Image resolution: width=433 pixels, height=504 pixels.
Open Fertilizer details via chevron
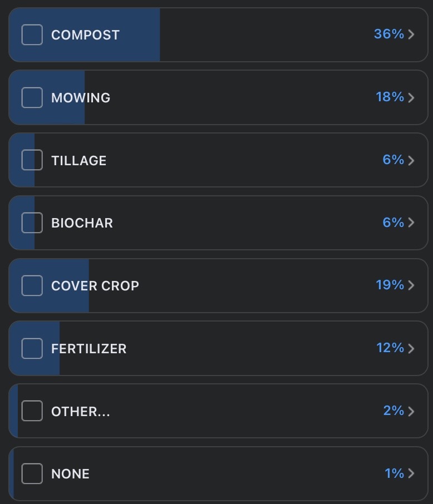coord(411,348)
